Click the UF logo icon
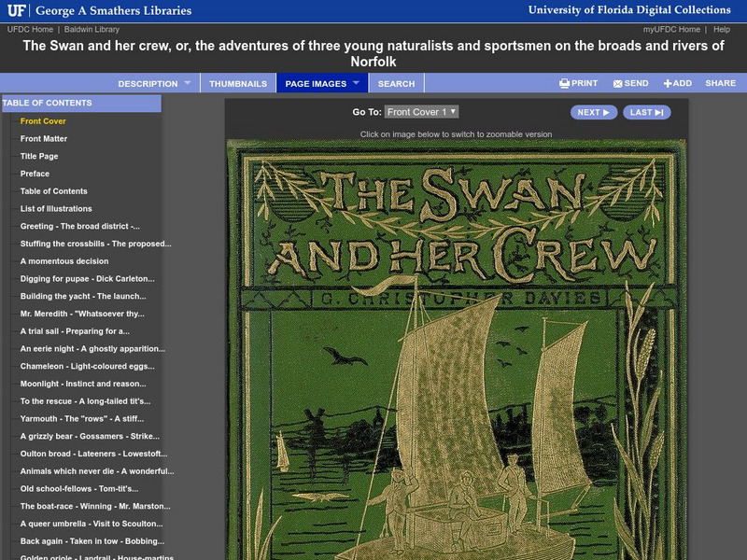This screenshot has width=747, height=560. (x=17, y=11)
